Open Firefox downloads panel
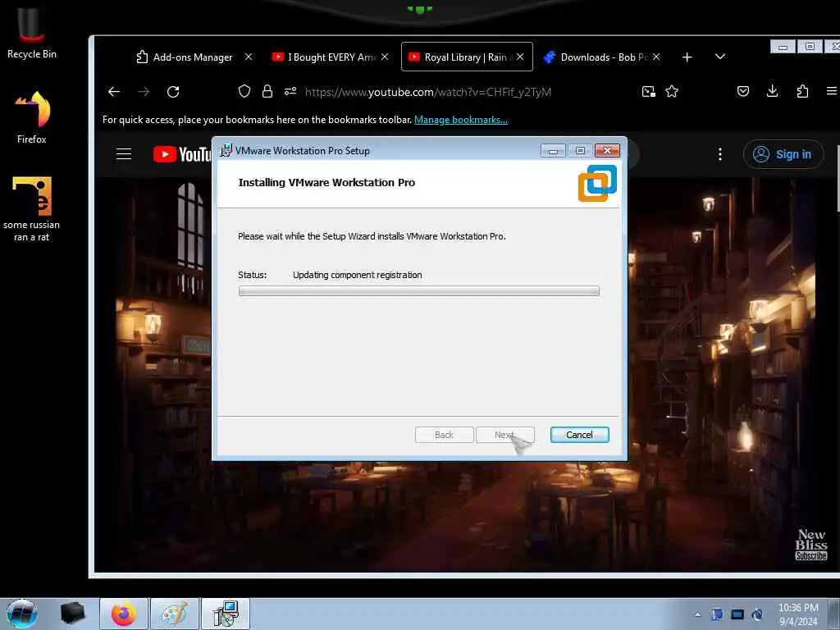The width and height of the screenshot is (840, 630). tap(772, 91)
